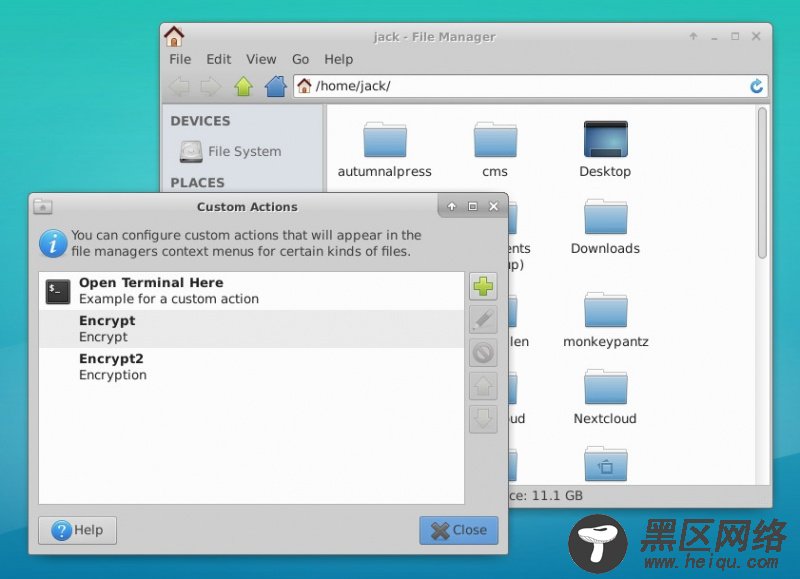Screen dimensions: 800x579
Task: Select the Encrypt2 Encryption action row
Action: coord(252,367)
